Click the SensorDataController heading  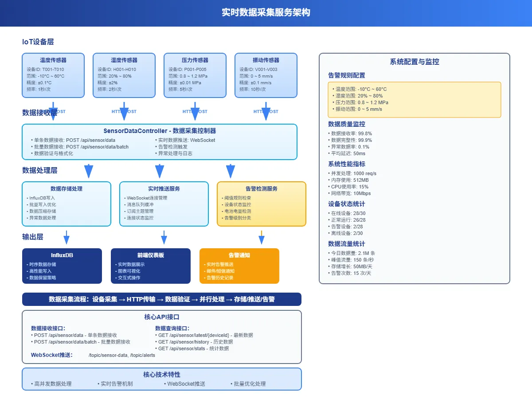click(160, 131)
